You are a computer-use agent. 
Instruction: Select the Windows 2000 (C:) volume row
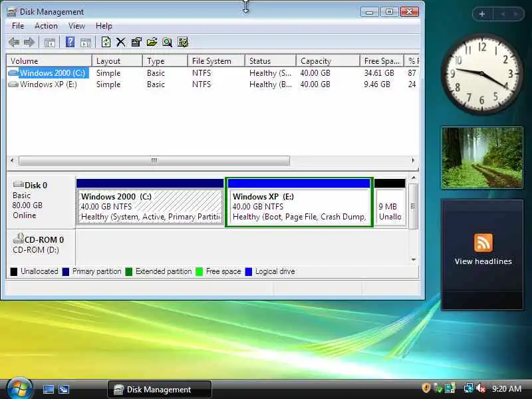coord(213,73)
